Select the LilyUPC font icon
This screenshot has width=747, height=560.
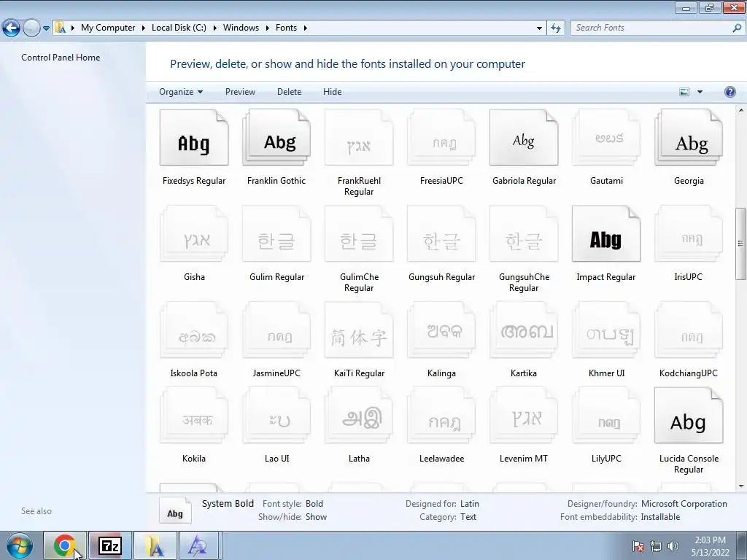point(606,415)
